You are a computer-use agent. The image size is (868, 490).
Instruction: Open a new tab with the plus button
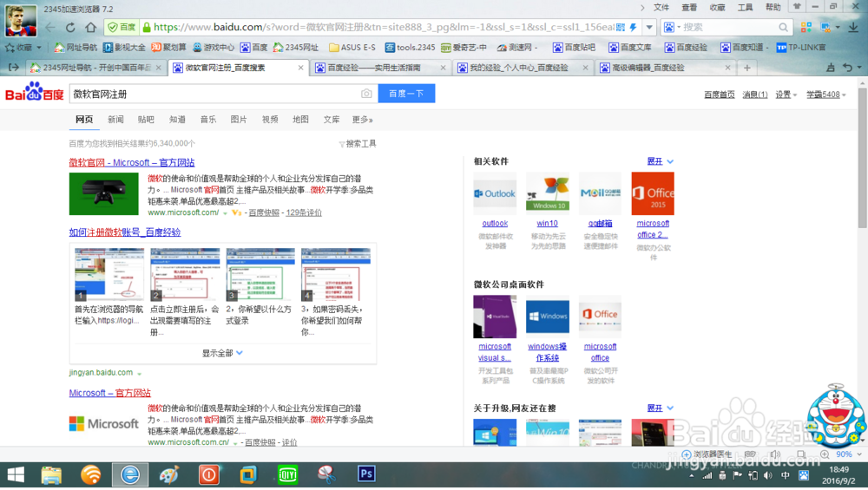coord(746,68)
